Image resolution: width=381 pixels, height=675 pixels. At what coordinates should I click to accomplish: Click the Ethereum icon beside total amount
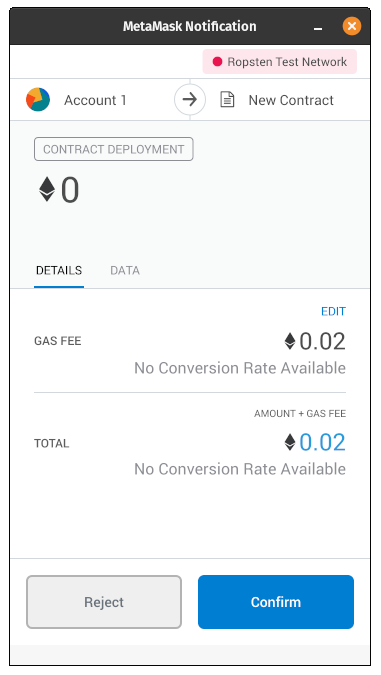(x=290, y=442)
